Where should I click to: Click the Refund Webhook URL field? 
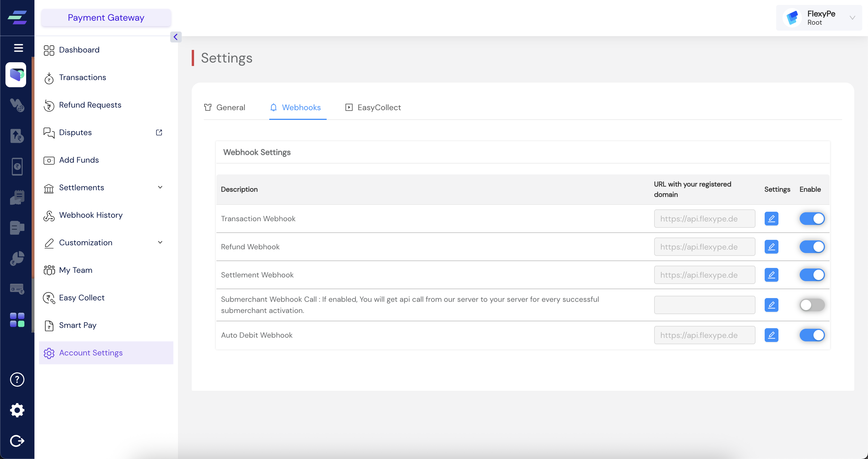coord(704,247)
